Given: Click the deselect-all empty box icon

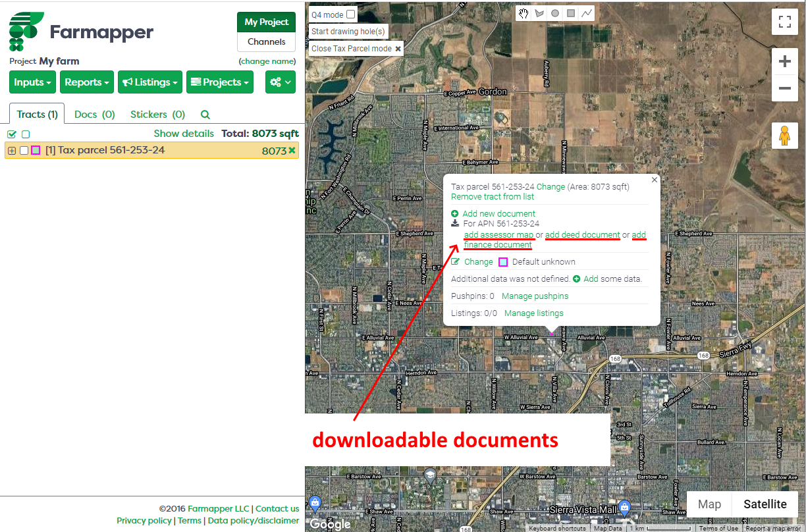Looking at the screenshot, I should pos(26,134).
